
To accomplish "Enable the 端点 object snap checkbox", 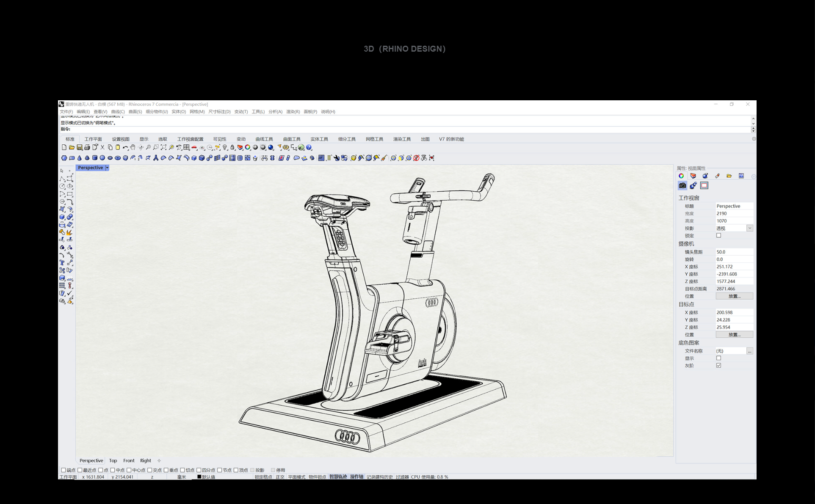I will (x=64, y=470).
